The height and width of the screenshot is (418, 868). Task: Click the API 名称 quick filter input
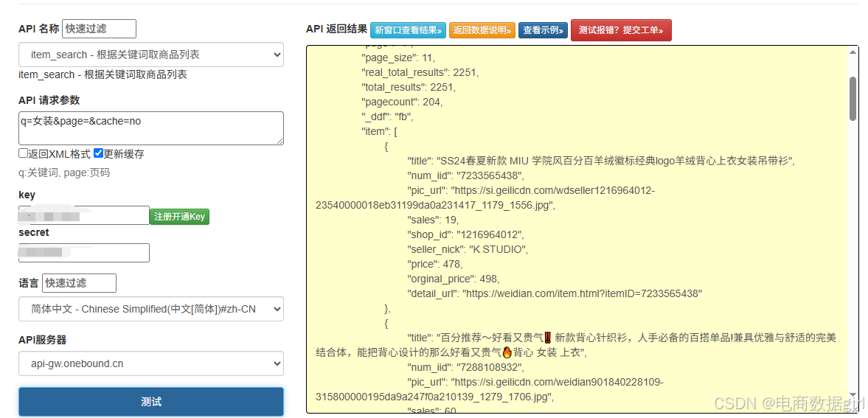coord(99,29)
